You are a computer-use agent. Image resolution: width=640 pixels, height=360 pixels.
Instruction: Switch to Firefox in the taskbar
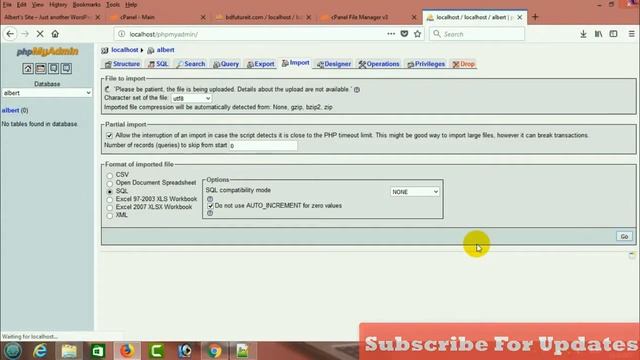point(127,351)
